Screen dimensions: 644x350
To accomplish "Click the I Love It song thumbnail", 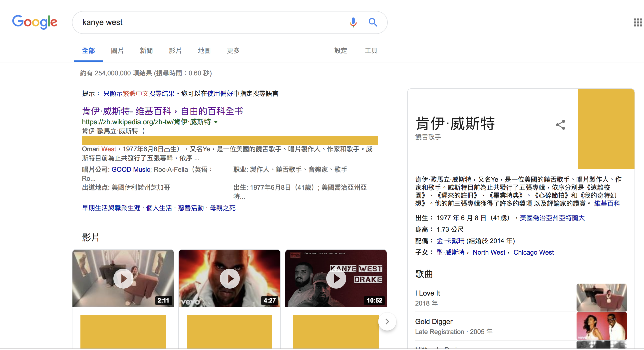I will 602,297.
